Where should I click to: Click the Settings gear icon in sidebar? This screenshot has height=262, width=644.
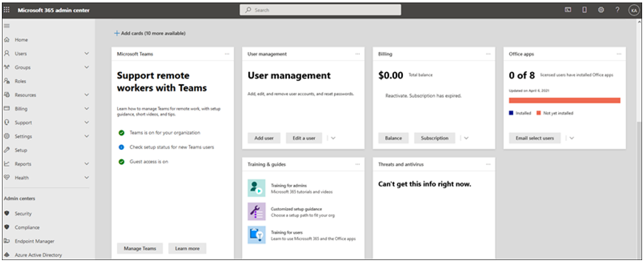tap(6, 137)
